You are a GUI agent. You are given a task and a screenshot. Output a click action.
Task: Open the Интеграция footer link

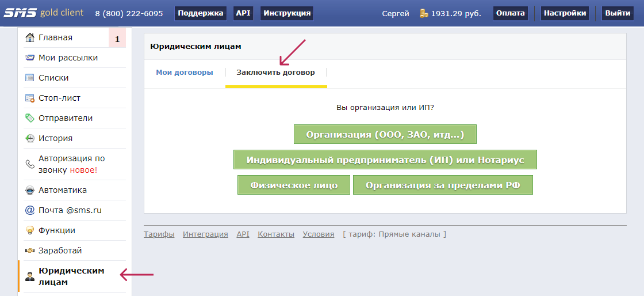(x=205, y=234)
